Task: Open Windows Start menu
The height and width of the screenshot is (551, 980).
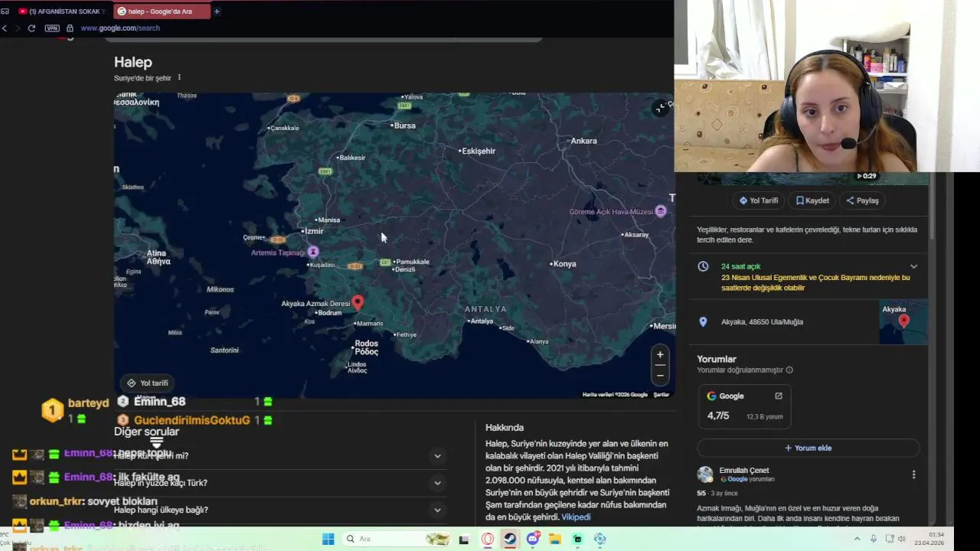Action: pyautogui.click(x=328, y=539)
